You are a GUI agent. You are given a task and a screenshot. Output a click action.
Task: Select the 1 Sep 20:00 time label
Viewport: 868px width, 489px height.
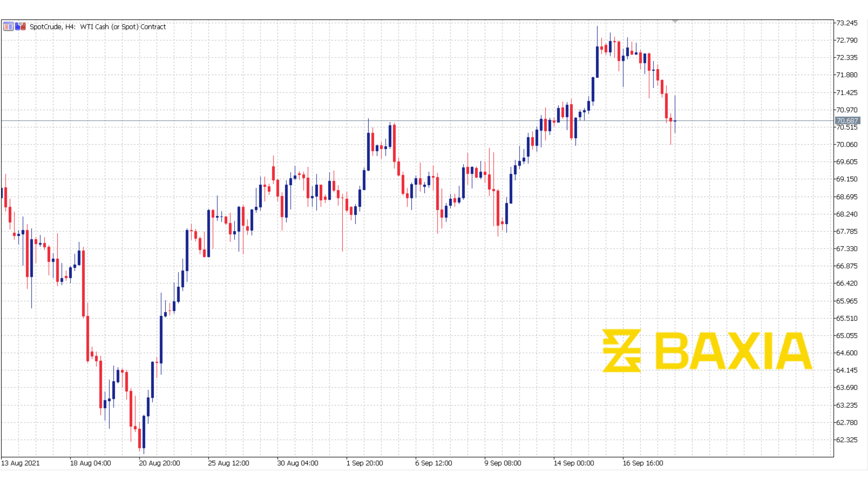click(365, 463)
